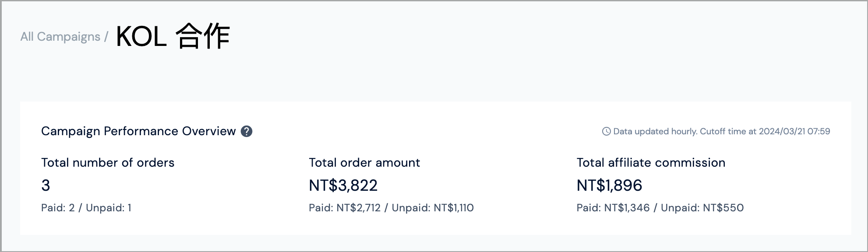868x252 pixels.
Task: Click the breadcrumb slash separator
Action: coord(106,37)
